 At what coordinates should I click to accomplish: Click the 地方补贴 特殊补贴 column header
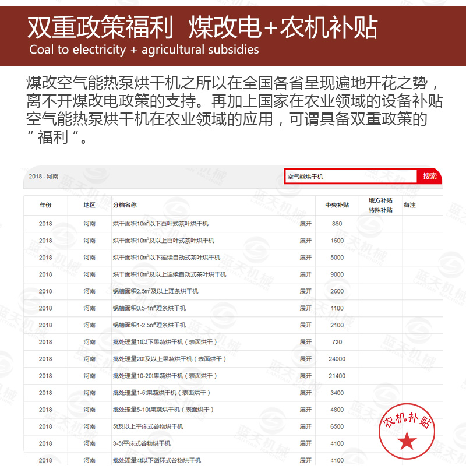[x=380, y=205]
